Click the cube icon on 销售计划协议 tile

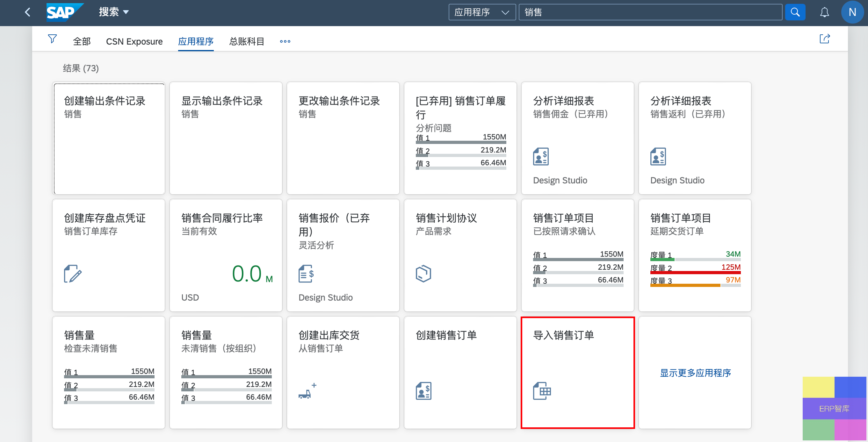(x=423, y=274)
